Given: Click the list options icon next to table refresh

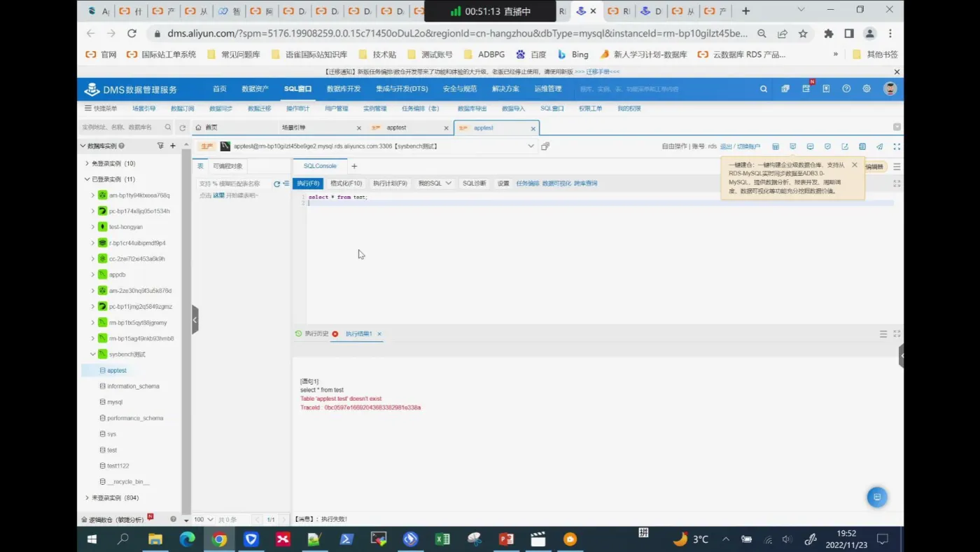Looking at the screenshot, I should pos(286,184).
